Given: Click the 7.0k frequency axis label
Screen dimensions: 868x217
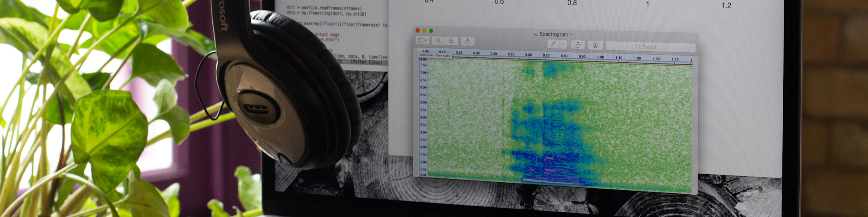Looking at the screenshot, I should pyautogui.click(x=423, y=72).
